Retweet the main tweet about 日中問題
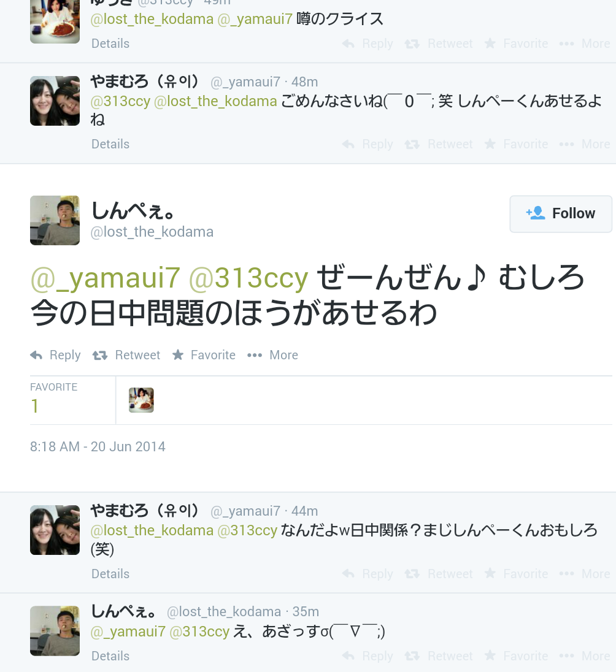This screenshot has width=616, height=672. pos(126,355)
